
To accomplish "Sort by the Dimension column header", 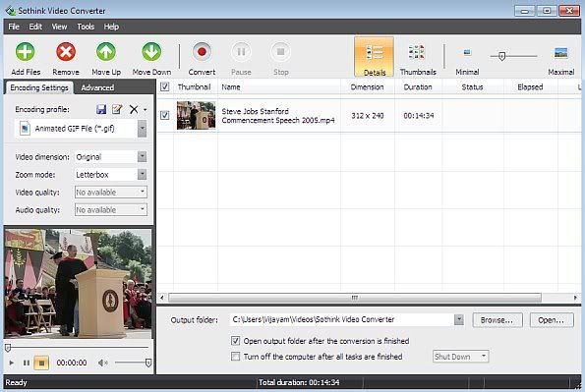I will point(367,87).
